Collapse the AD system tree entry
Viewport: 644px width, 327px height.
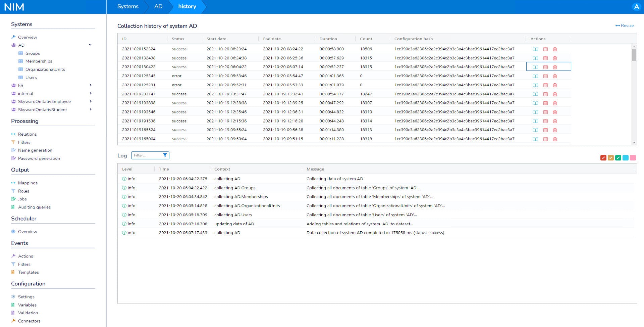90,45
